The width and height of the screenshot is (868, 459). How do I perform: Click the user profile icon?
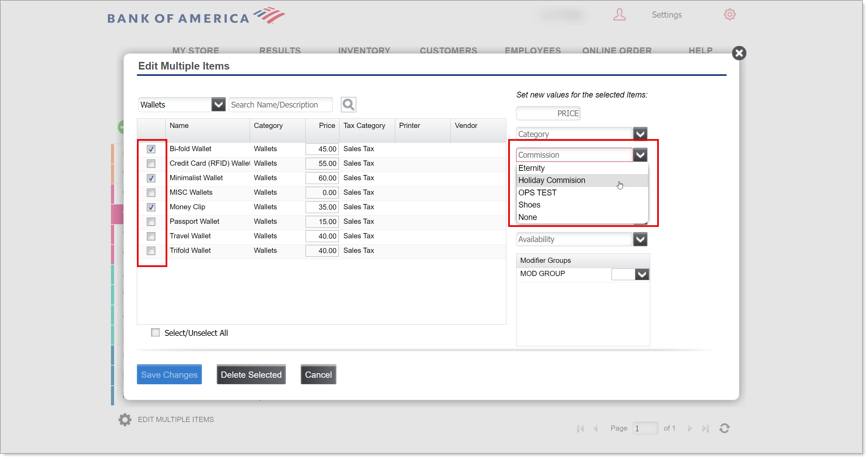pos(619,14)
